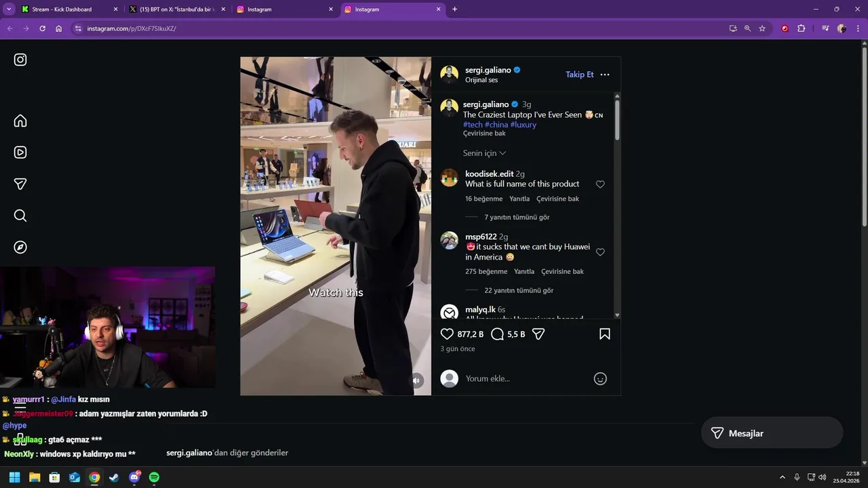The width and height of the screenshot is (868, 488).
Task: Open comments bubble icon on post
Action: (497, 334)
